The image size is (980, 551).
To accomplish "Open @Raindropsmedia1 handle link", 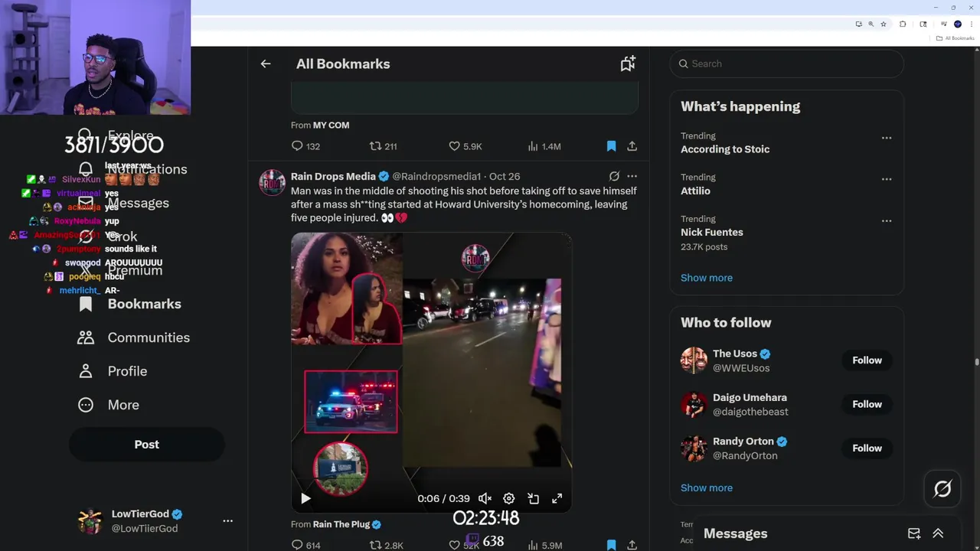I will click(436, 176).
